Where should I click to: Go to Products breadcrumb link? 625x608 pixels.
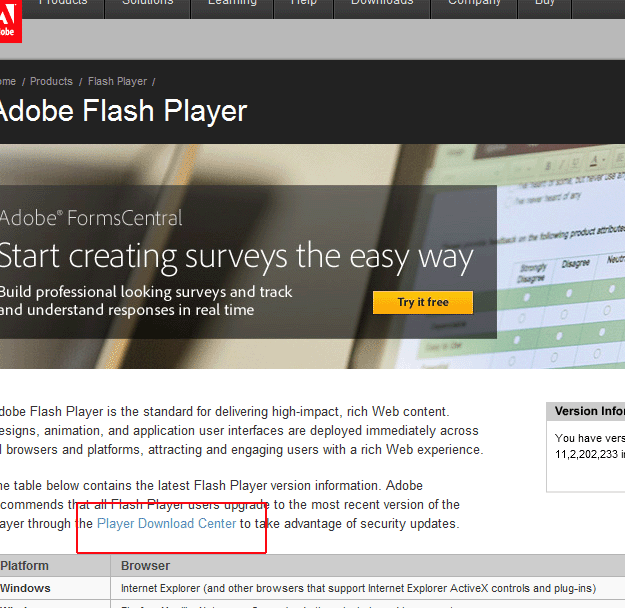coord(51,81)
